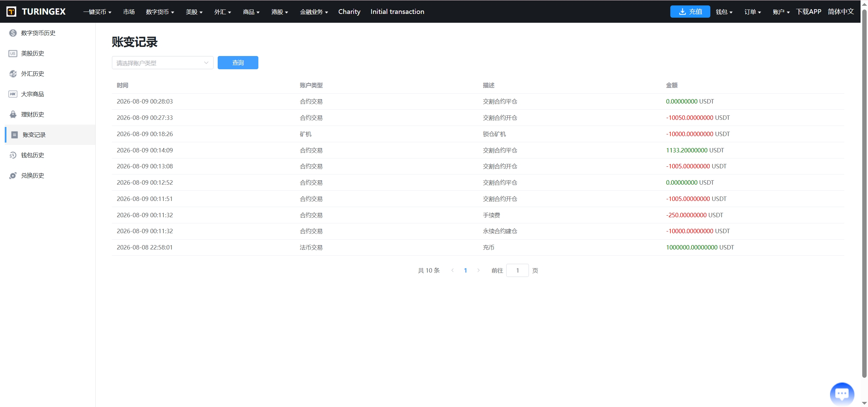This screenshot has height=407, width=868.
Task: Open the account type select box
Action: click(163, 63)
